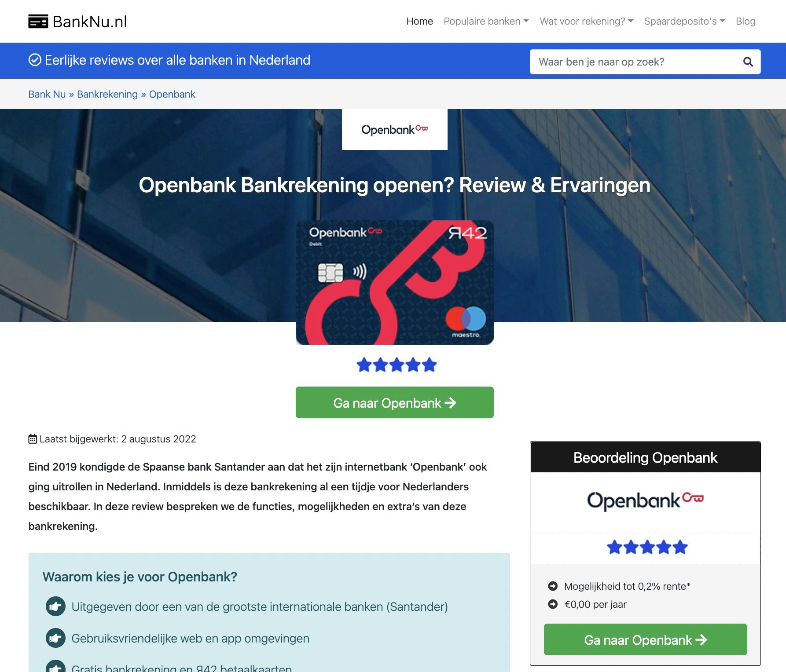Follow the Bank Nu breadcrumb link
Image resolution: width=786 pixels, height=672 pixels.
[x=47, y=94]
